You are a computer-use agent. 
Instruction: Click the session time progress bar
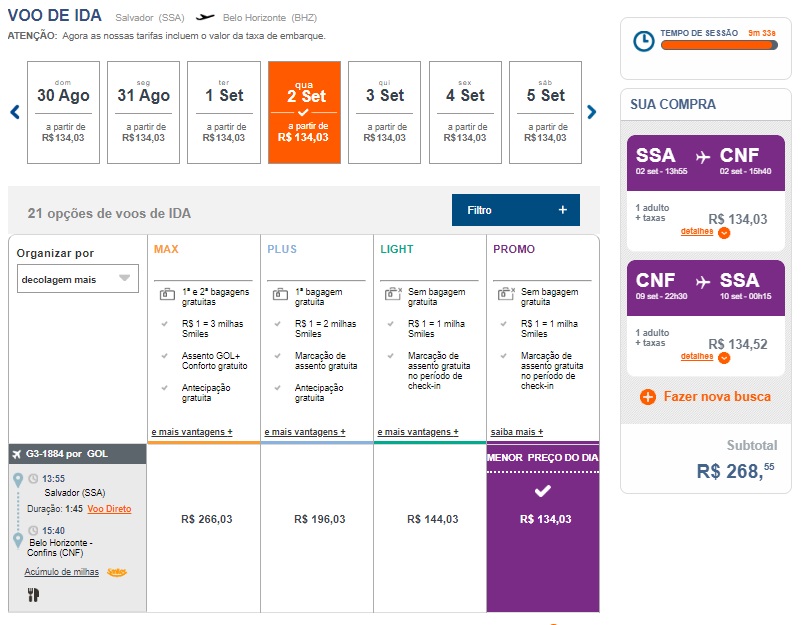pyautogui.click(x=712, y=42)
